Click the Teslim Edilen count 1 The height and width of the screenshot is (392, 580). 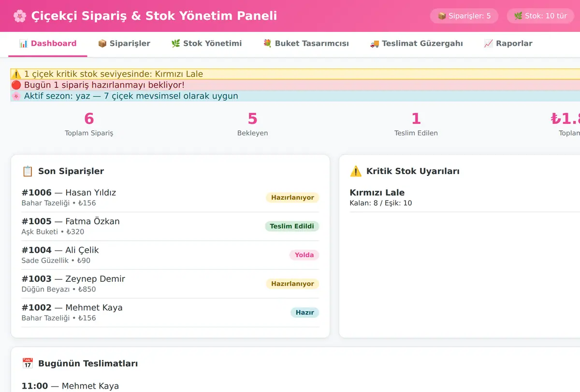[416, 119]
